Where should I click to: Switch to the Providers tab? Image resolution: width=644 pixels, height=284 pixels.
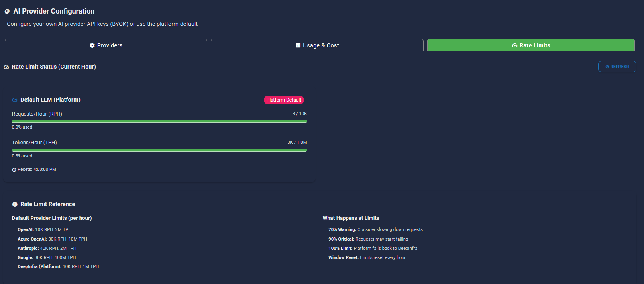point(106,45)
